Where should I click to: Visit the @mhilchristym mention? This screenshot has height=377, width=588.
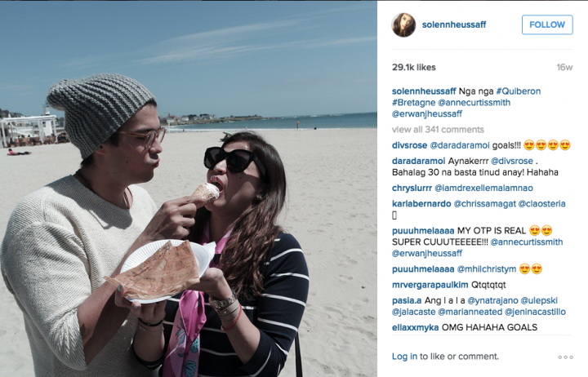(x=487, y=269)
